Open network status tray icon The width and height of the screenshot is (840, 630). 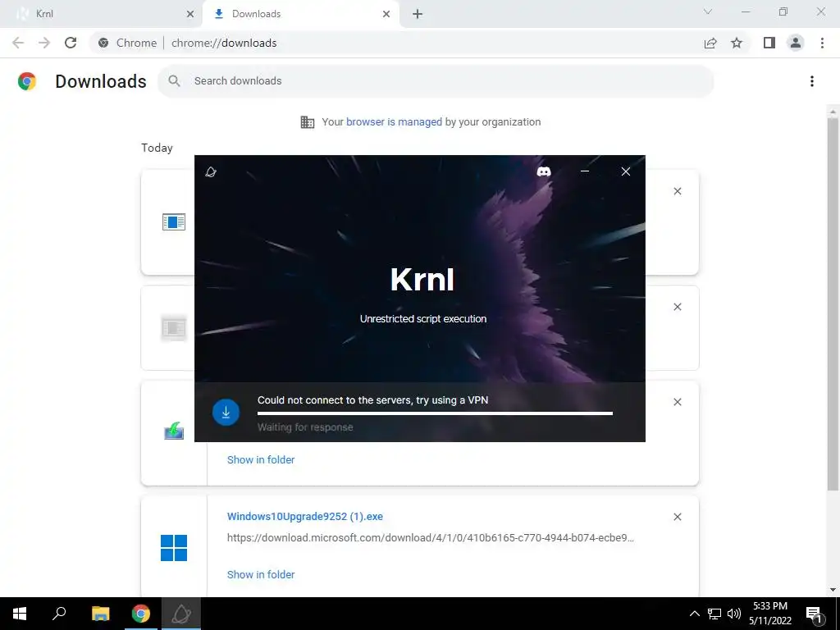click(x=714, y=614)
